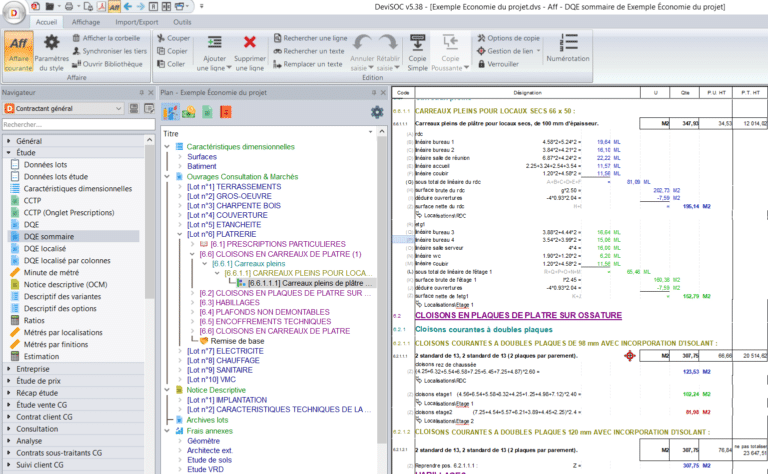The width and height of the screenshot is (768, 474).
Task: Click the Copie Simple icon
Action: coord(417,42)
